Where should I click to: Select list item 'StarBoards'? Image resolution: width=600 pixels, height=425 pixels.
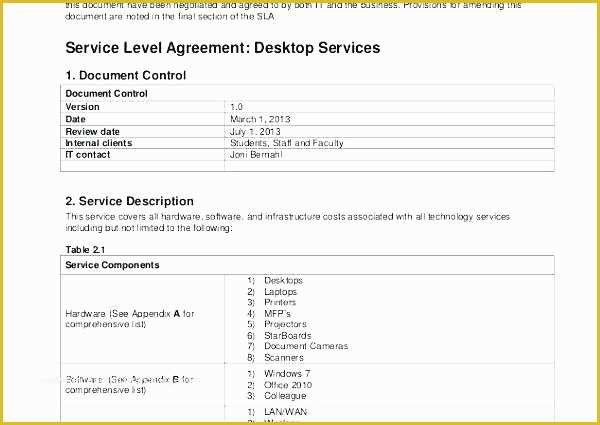288,336
